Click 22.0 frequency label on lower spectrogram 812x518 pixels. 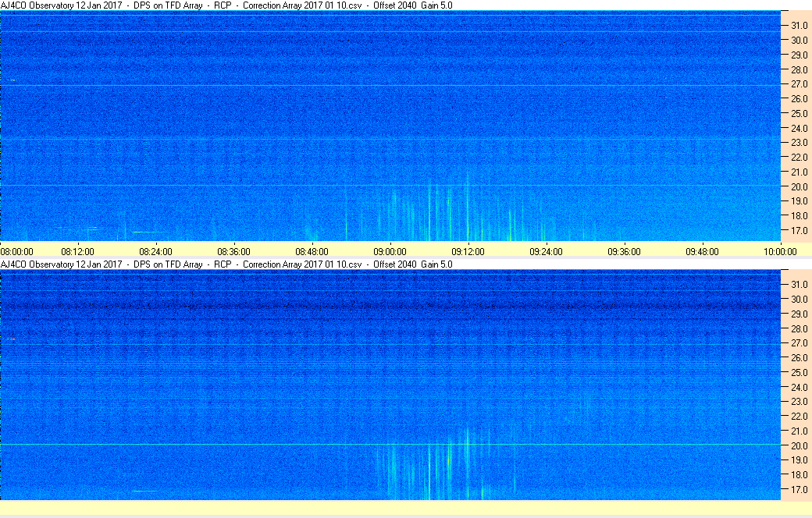(799, 417)
